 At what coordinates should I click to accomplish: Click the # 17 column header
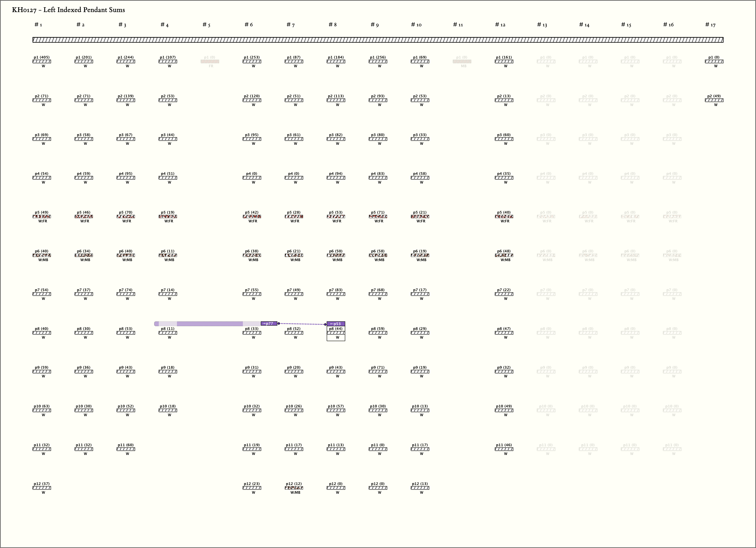coord(710,25)
